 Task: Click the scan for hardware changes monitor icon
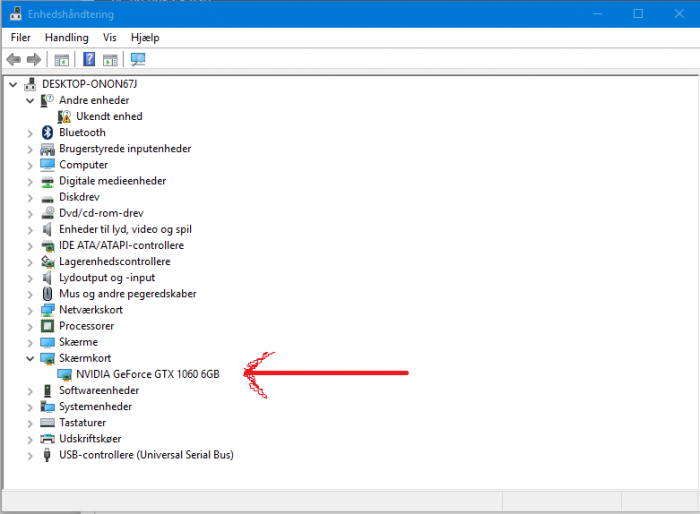[x=138, y=59]
